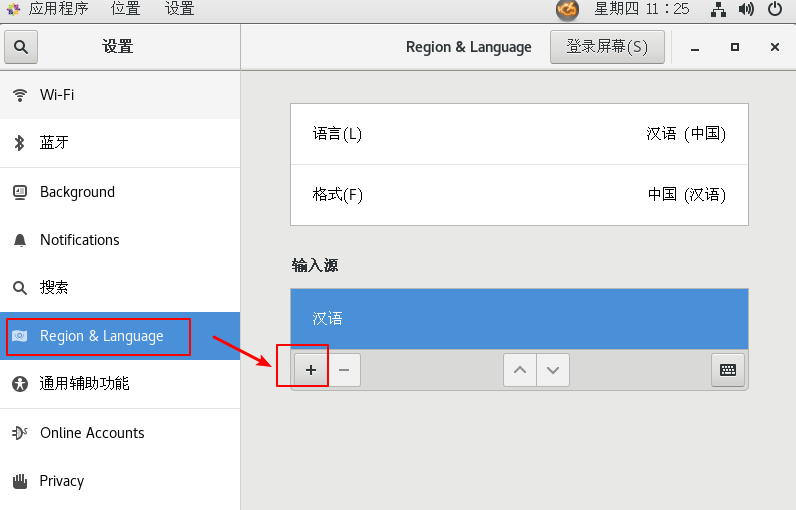The width and height of the screenshot is (796, 510).
Task: Open the 格式(F) formats row
Action: 519,195
